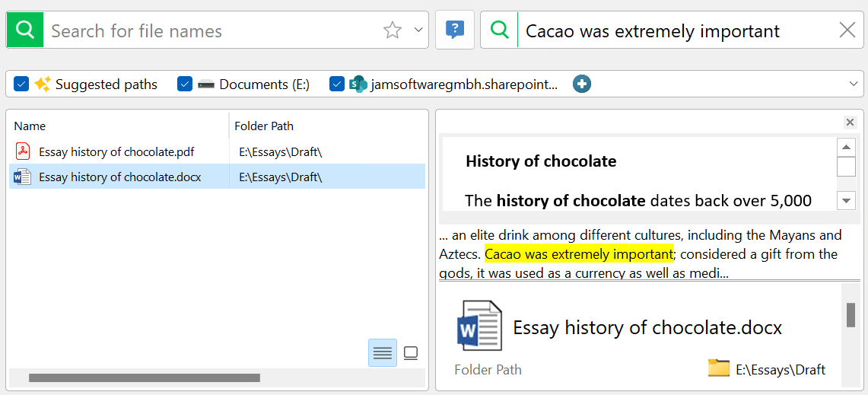Switch to preview tile view icon

point(411,353)
